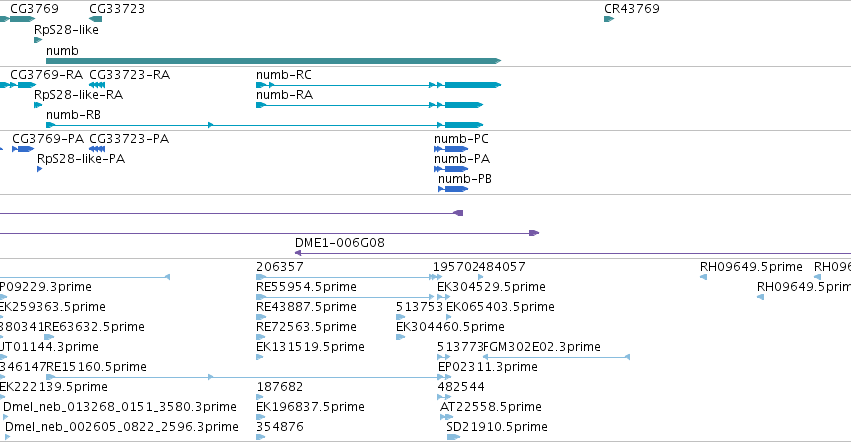Click the EK065403.5prime EST label
This screenshot has width=851, height=442.
[500, 307]
